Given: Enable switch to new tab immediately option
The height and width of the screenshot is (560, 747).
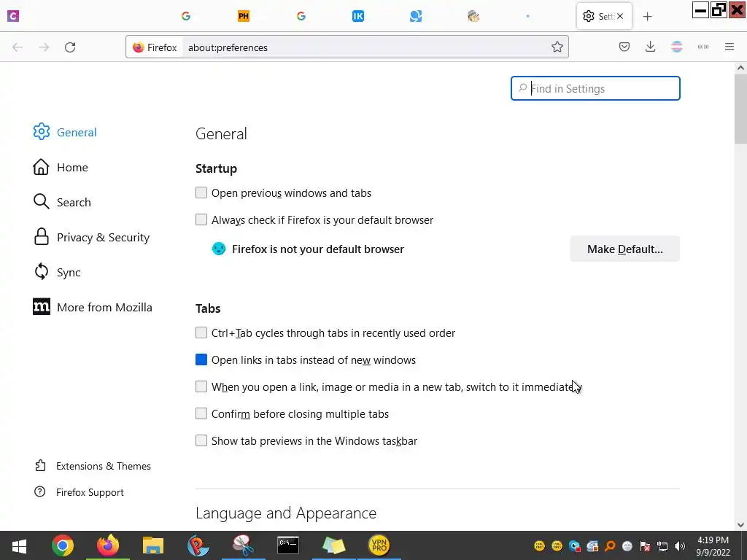Looking at the screenshot, I should (x=201, y=386).
